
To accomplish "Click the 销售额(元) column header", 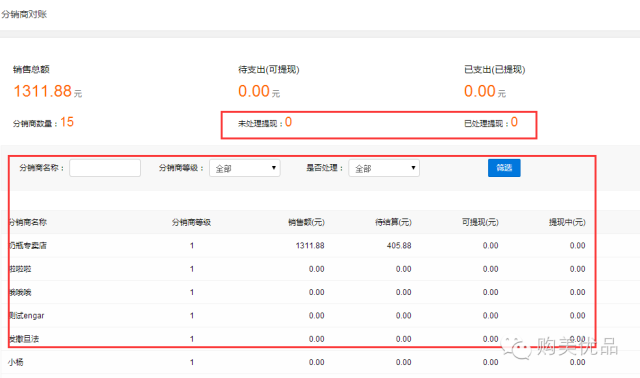I will pos(306,222).
